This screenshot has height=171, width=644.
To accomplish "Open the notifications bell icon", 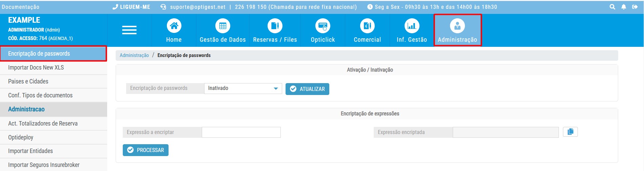I will (x=623, y=7).
